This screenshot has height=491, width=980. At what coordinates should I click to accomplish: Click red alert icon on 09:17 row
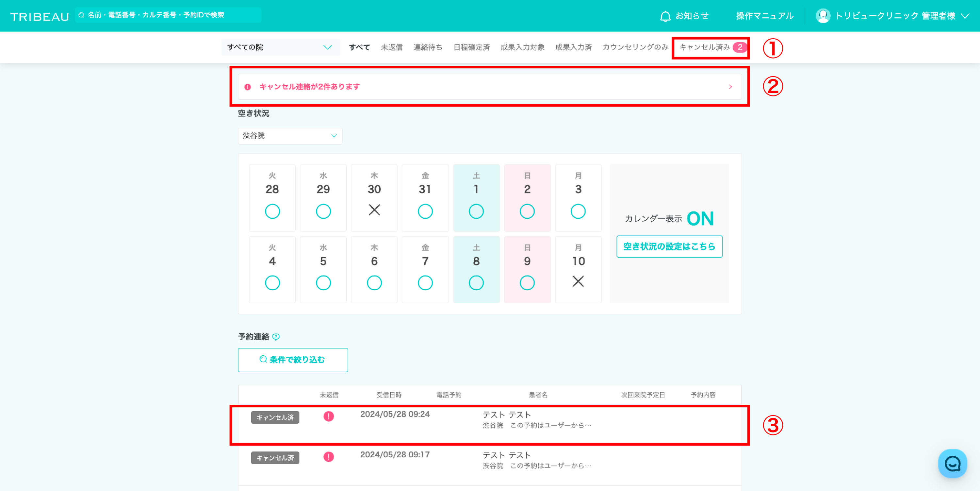point(329,457)
